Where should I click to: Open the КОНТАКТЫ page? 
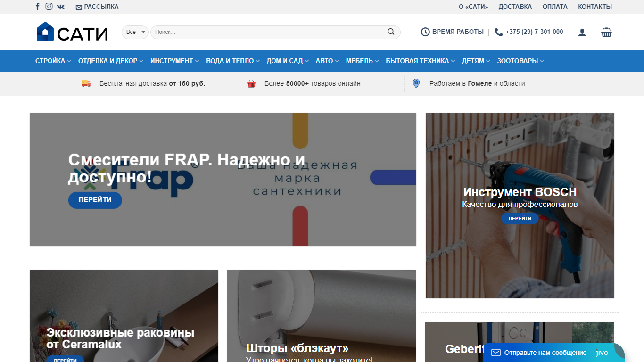(595, 7)
